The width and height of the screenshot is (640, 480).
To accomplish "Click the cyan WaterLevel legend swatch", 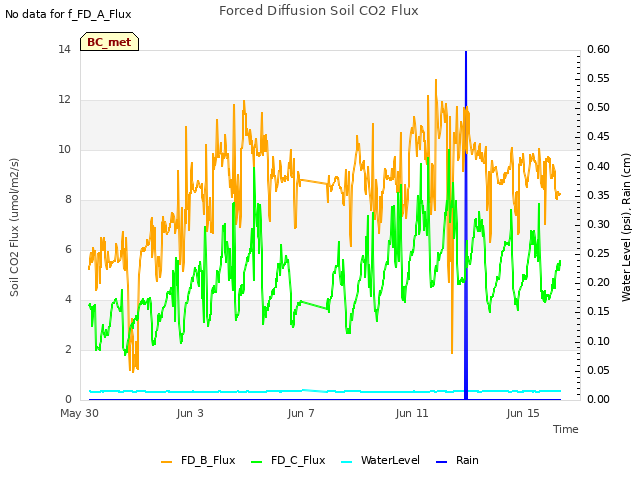I will [x=346, y=462].
